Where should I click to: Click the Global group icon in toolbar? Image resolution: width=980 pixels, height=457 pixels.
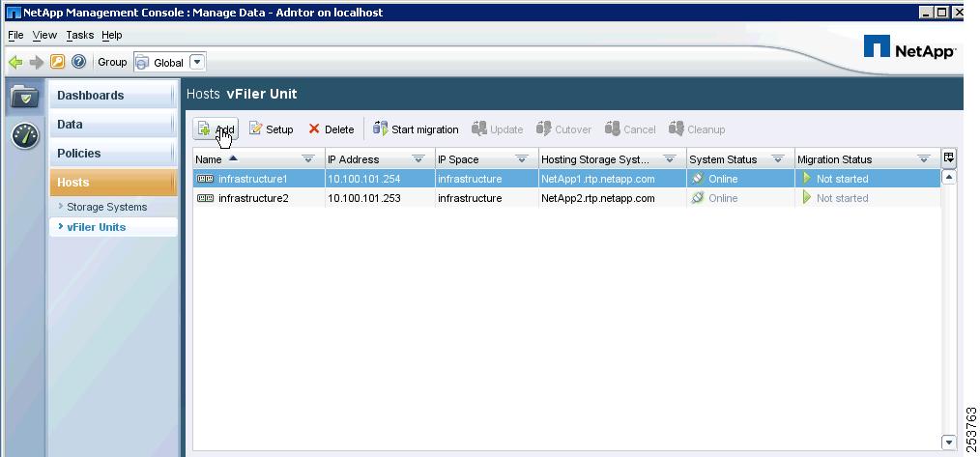point(142,62)
